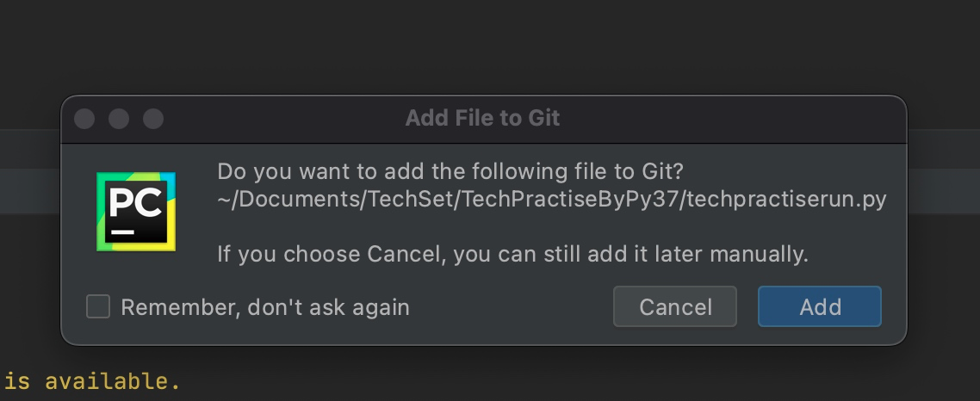Click the middle gray minimize window button
The image size is (980, 401).
[x=119, y=119]
